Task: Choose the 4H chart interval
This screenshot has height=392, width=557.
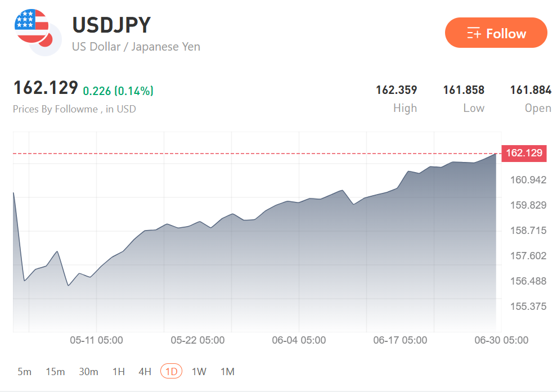Action: pos(145,371)
